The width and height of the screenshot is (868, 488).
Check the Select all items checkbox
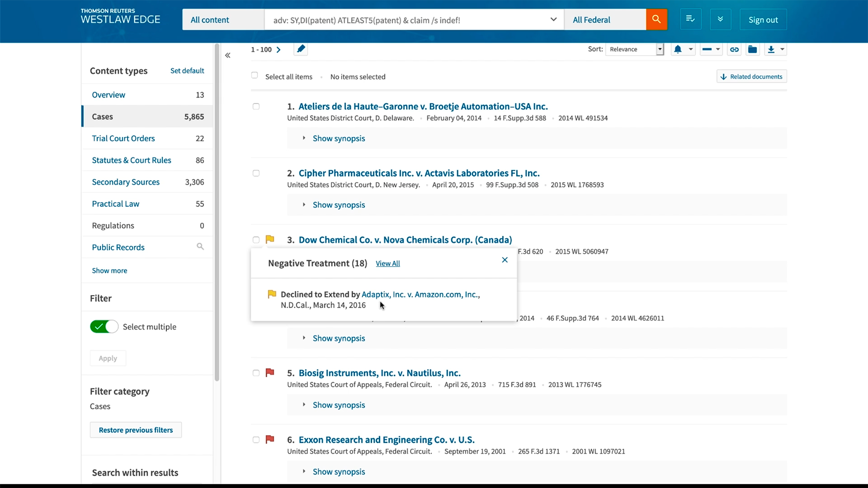click(255, 75)
